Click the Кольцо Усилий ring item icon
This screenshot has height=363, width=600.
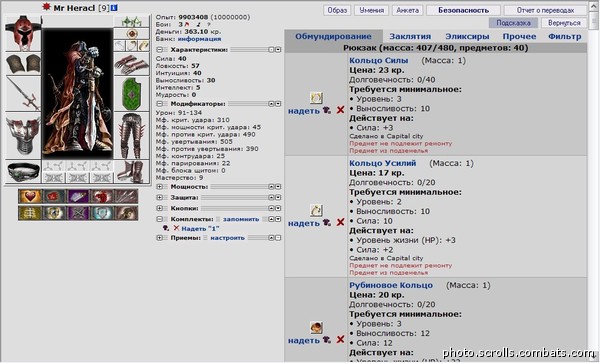[316, 210]
